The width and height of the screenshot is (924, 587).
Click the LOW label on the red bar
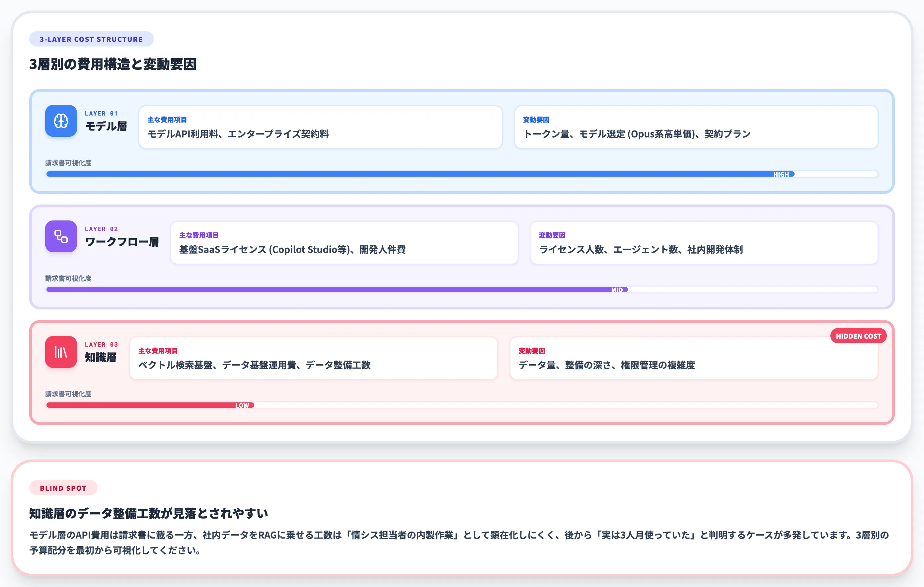pos(242,405)
